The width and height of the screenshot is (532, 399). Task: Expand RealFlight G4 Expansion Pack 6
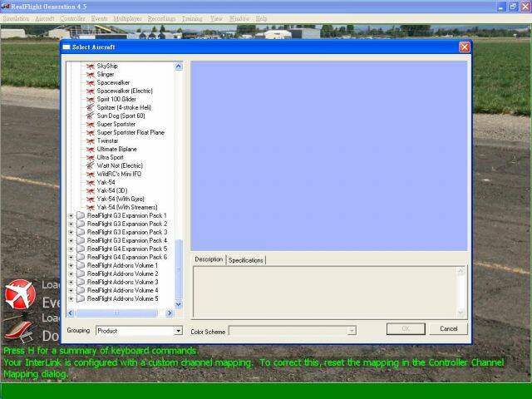71,258
